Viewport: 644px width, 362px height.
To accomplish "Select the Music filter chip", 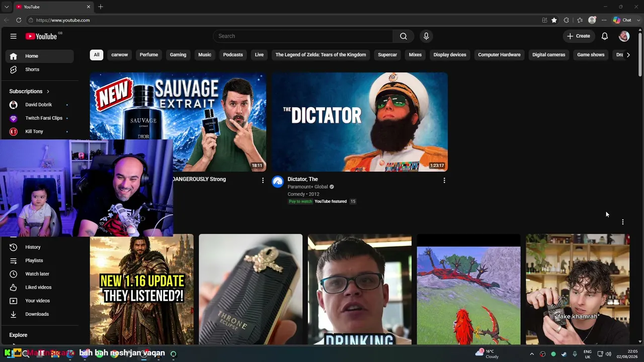I will point(205,55).
